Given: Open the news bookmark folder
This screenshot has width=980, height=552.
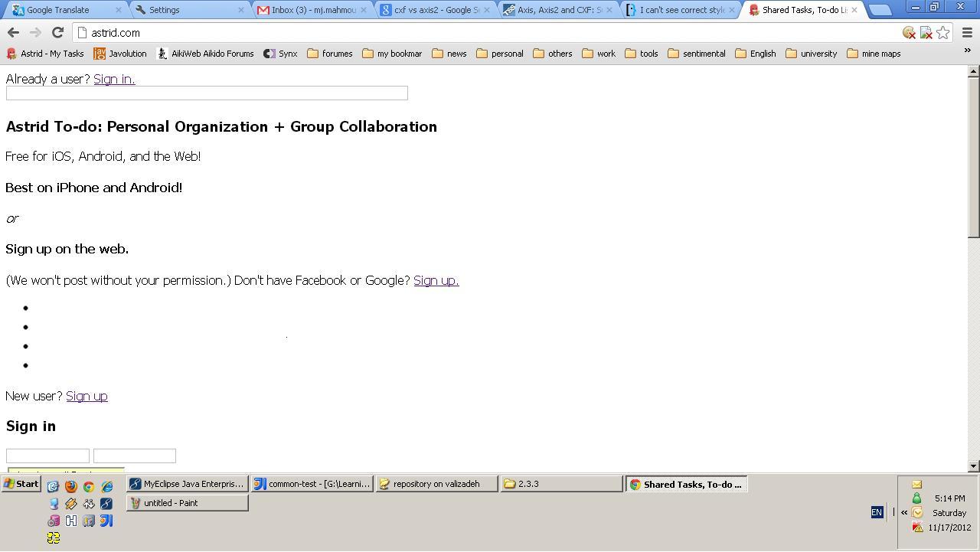Looking at the screenshot, I should point(449,54).
